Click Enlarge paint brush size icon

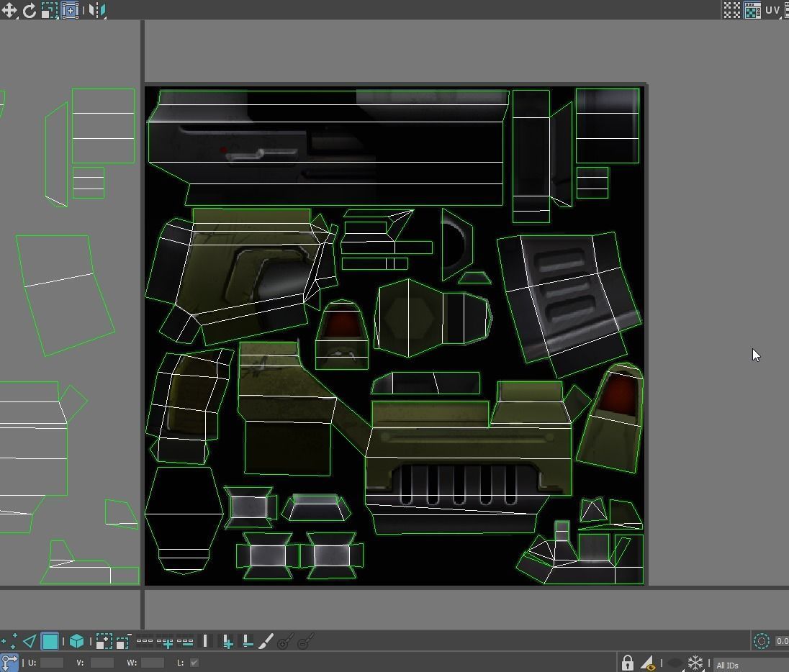[x=285, y=641]
